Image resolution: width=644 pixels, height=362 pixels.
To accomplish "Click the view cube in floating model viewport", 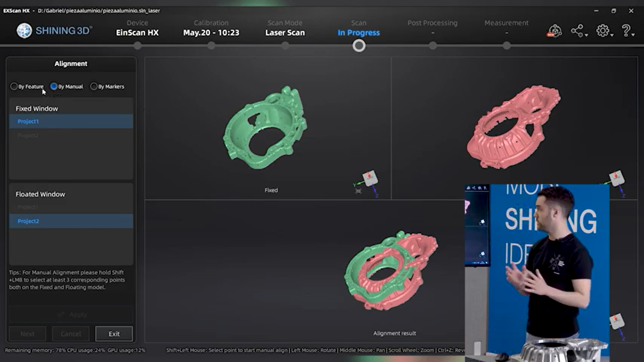I will point(616,178).
